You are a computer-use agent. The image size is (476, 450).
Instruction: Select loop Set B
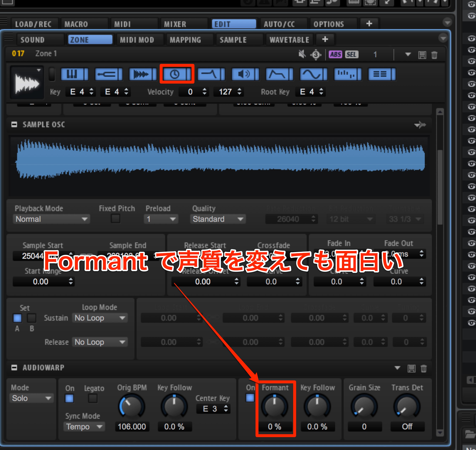(x=32, y=318)
